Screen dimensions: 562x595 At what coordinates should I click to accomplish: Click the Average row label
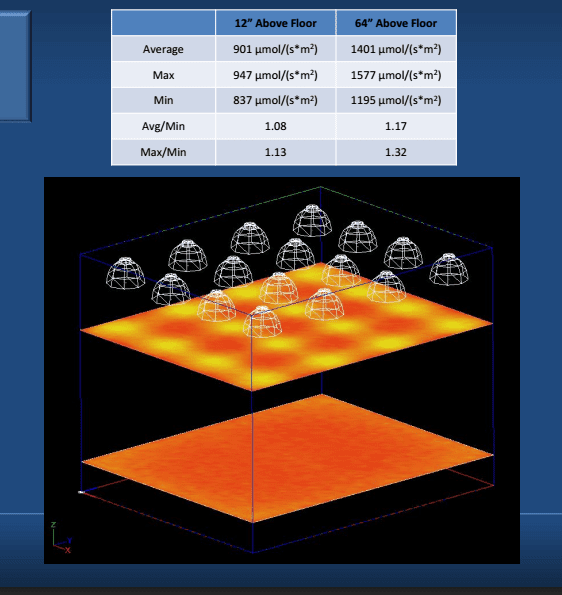[x=163, y=49]
